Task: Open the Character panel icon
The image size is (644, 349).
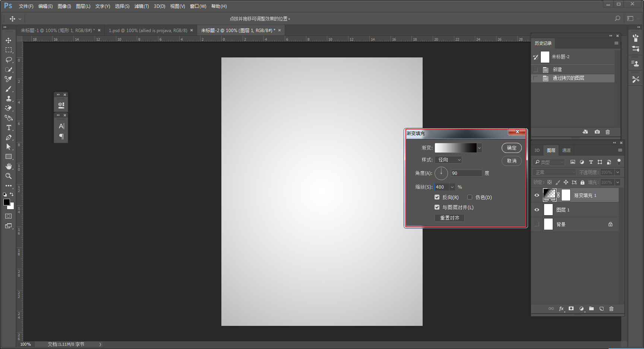Action: pyautogui.click(x=61, y=126)
